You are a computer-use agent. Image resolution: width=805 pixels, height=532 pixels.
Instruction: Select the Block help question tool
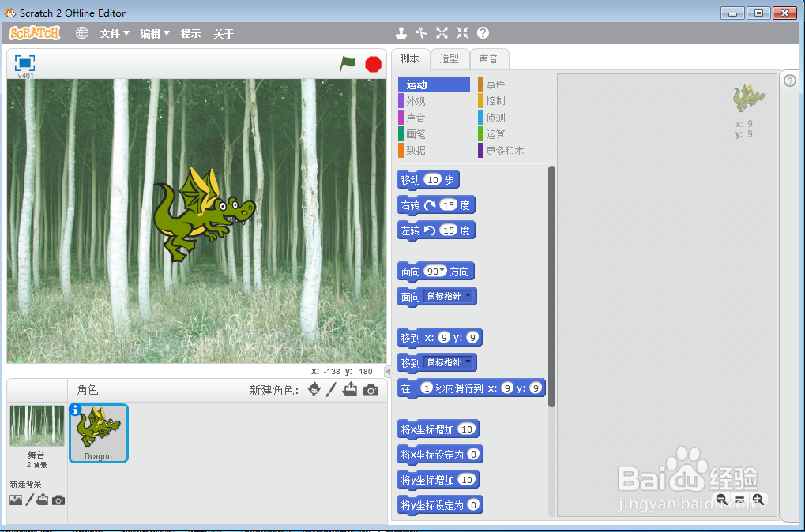click(x=483, y=33)
